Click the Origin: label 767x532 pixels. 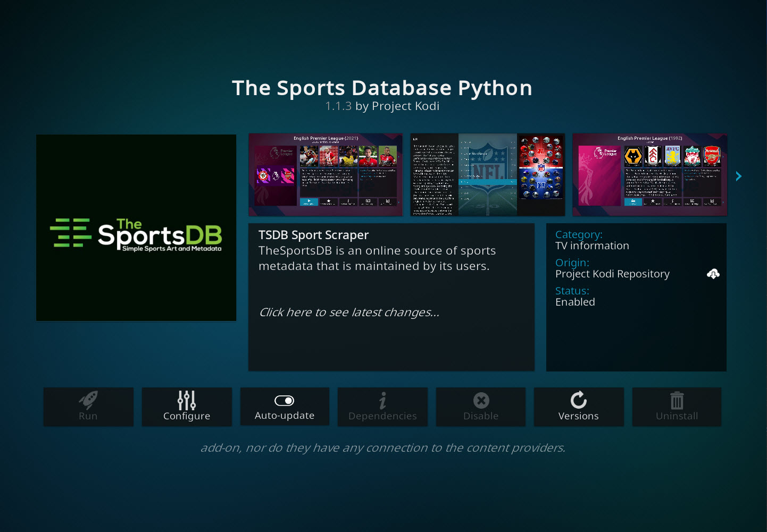coord(572,263)
